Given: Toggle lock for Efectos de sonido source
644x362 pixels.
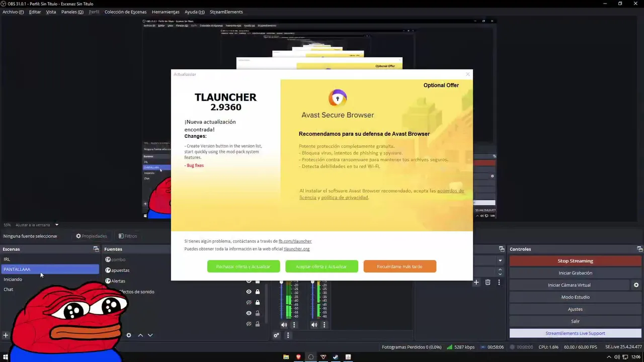Looking at the screenshot, I should coord(258,292).
